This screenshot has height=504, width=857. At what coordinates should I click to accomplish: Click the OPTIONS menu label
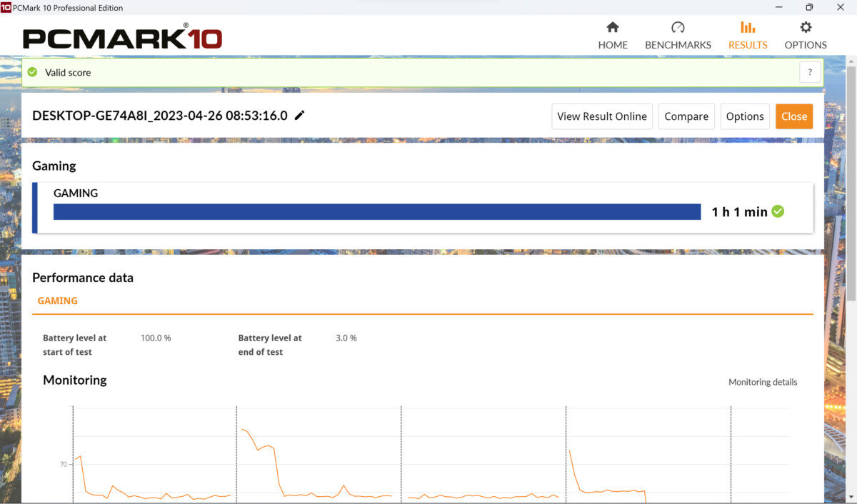(806, 44)
